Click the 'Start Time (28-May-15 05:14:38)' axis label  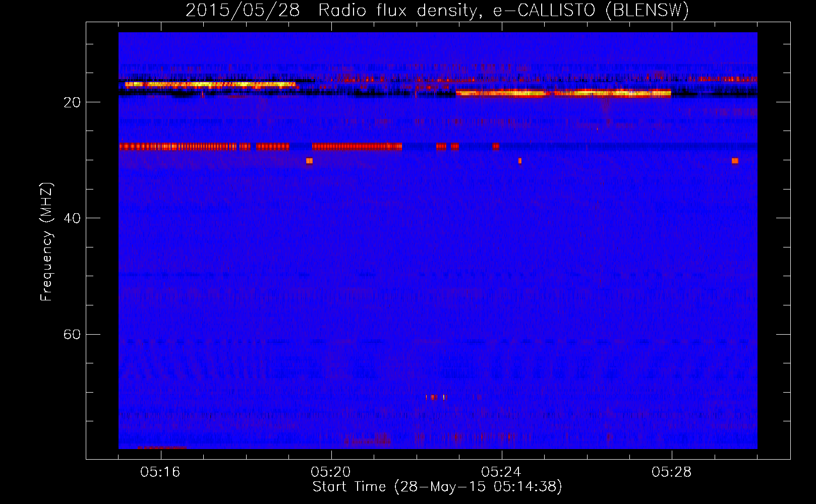(437, 487)
